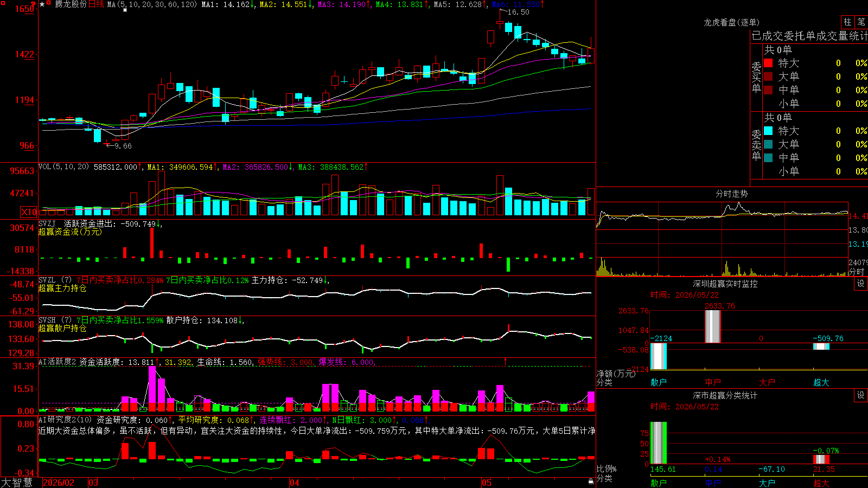The image size is (868, 488).
Task: Click the 龙虎看盘(逐单) panel title
Action: pyautogui.click(x=731, y=22)
